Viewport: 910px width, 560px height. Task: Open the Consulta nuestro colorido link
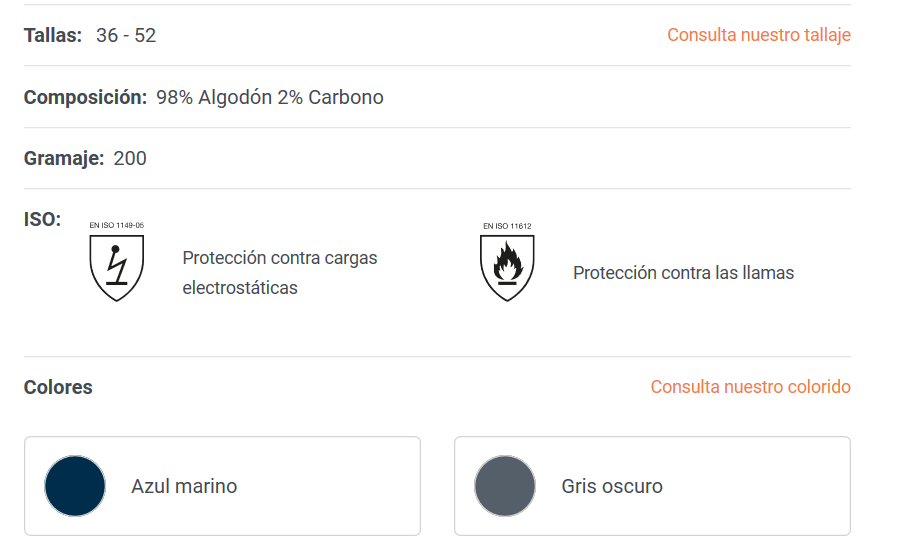click(750, 386)
